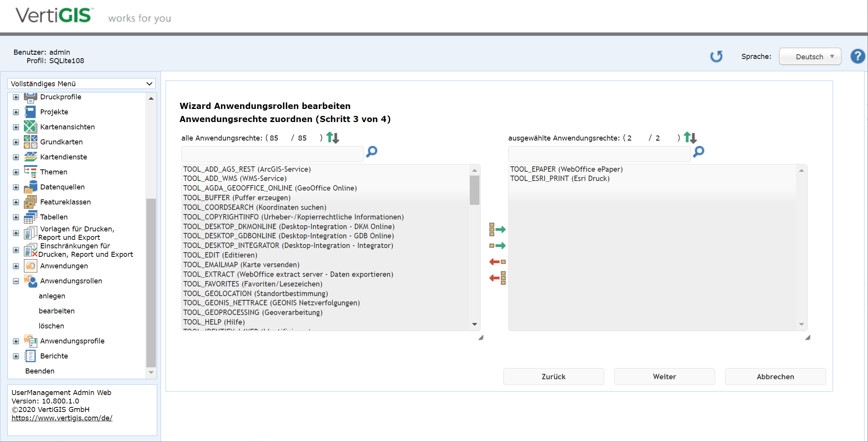Toggle sort order of ausgewählte Anwendungsrechte
Screen dimensions: 868x442
pyautogui.click(x=690, y=137)
